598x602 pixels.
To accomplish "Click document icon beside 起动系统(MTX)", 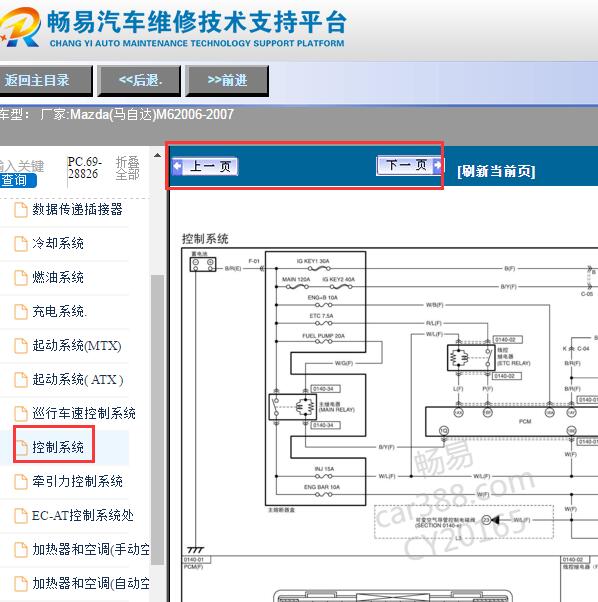I will click(21, 346).
